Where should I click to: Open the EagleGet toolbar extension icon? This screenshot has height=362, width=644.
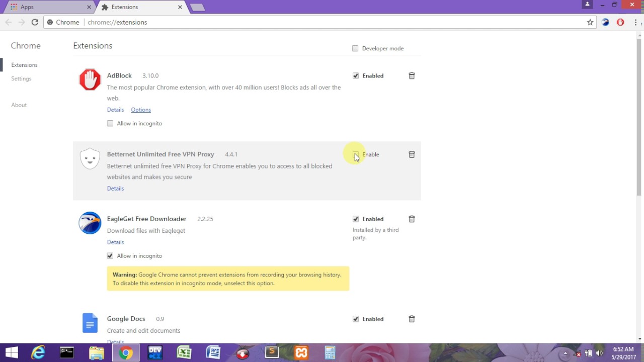(606, 22)
